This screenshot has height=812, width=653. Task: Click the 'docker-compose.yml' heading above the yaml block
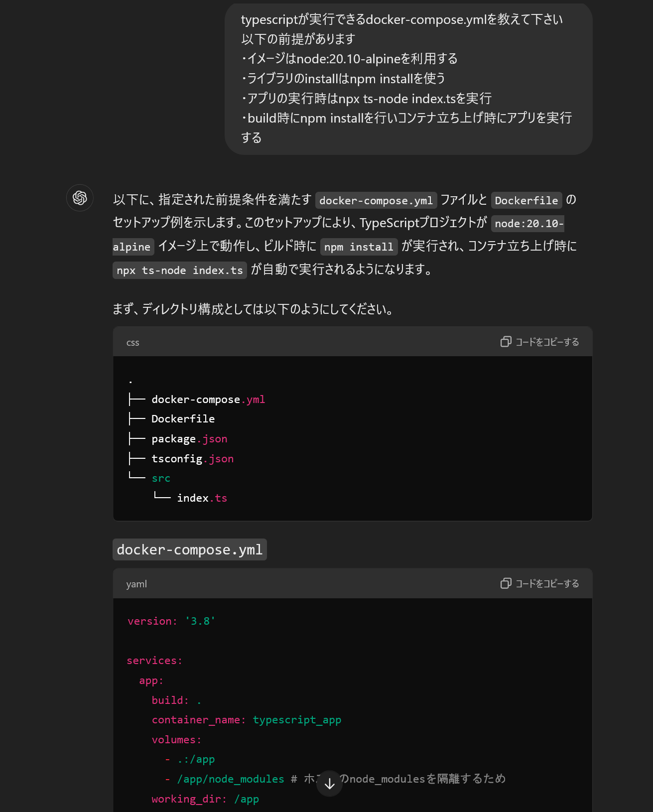click(x=190, y=549)
